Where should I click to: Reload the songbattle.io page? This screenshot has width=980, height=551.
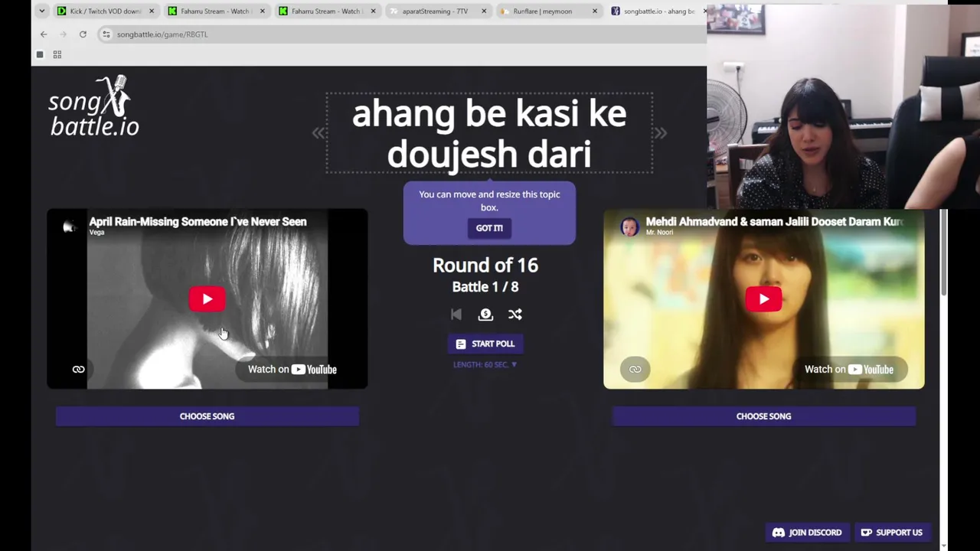[x=83, y=34]
